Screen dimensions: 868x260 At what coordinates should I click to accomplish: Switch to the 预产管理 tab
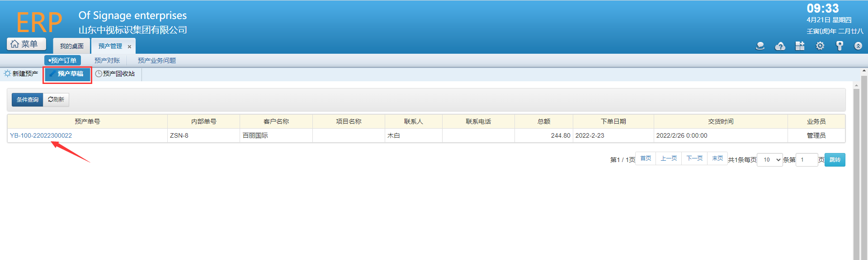(110, 46)
